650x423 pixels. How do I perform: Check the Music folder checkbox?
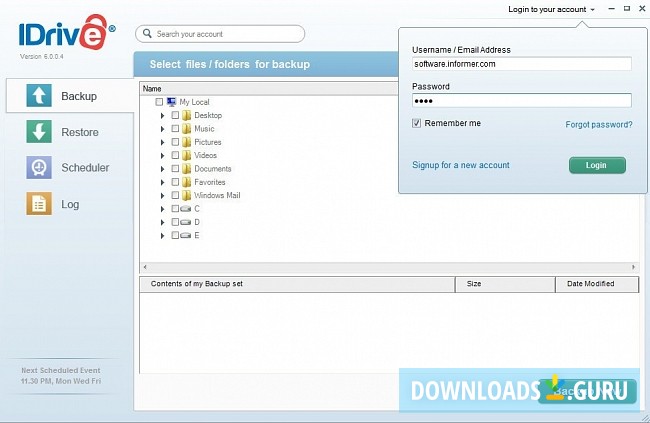coord(175,129)
